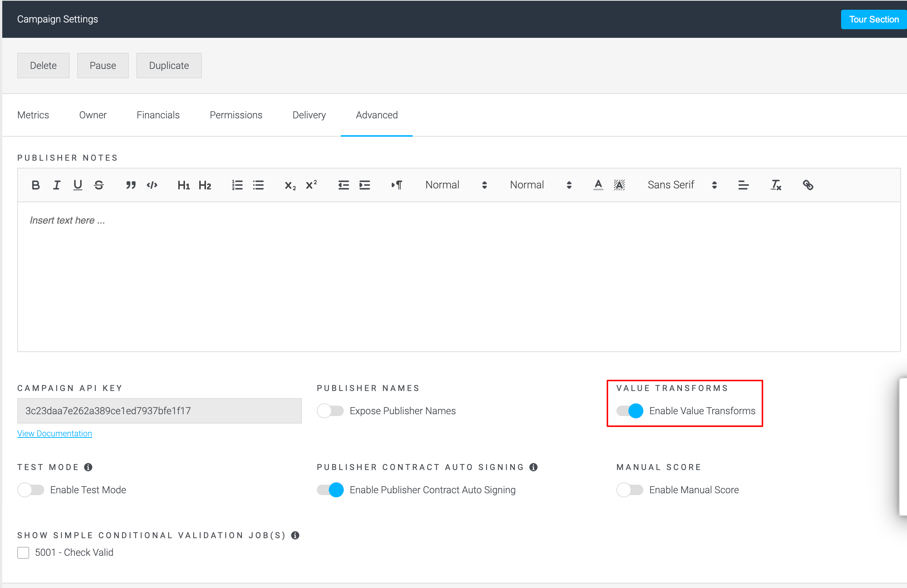
Task: Check the 5001 - Check Valid box
Action: click(x=23, y=552)
